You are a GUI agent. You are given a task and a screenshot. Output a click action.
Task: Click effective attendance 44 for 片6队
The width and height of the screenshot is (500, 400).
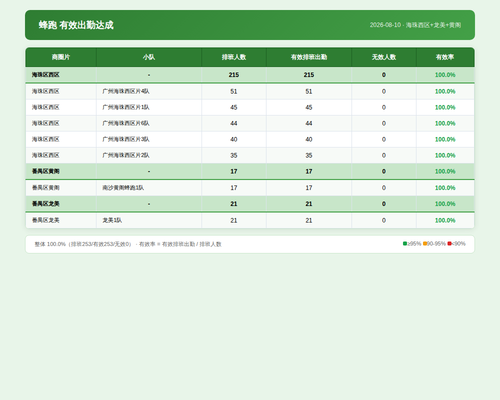pyautogui.click(x=309, y=123)
